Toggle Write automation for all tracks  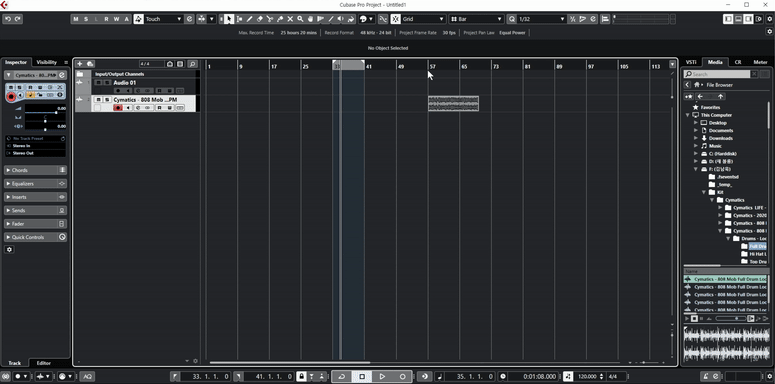117,19
